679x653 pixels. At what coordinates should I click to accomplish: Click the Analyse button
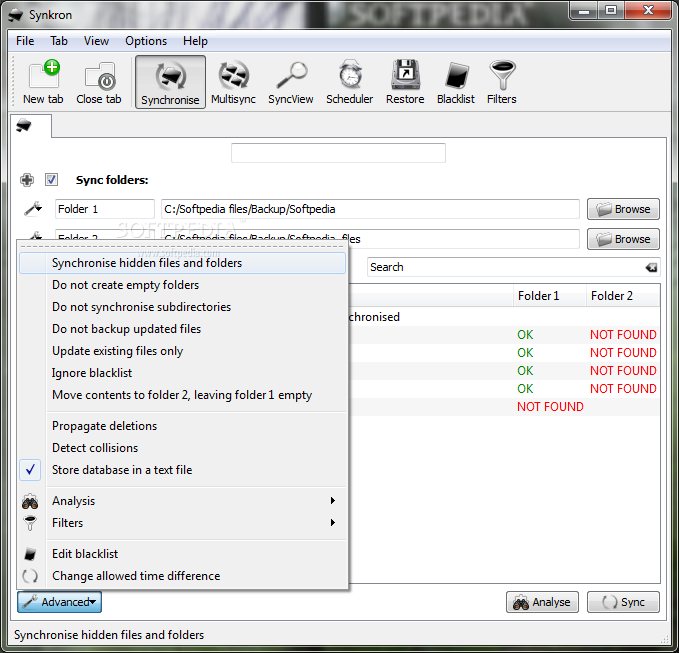(x=542, y=602)
